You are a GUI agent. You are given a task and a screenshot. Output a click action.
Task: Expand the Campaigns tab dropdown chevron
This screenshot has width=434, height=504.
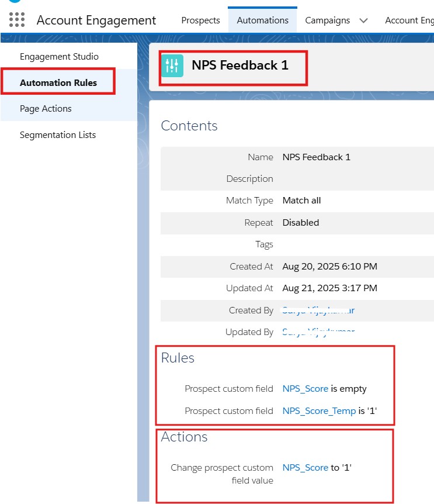pos(363,20)
